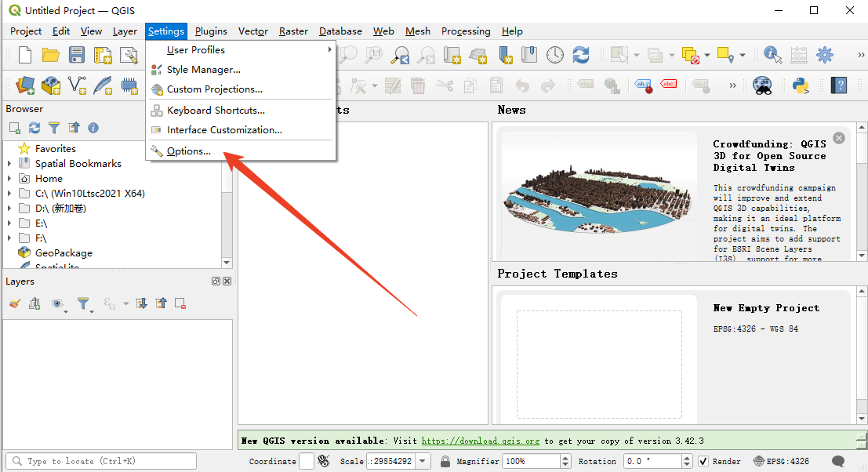Select Style Manager... in the Settings menu
The height and width of the screenshot is (472, 868).
pyautogui.click(x=203, y=70)
